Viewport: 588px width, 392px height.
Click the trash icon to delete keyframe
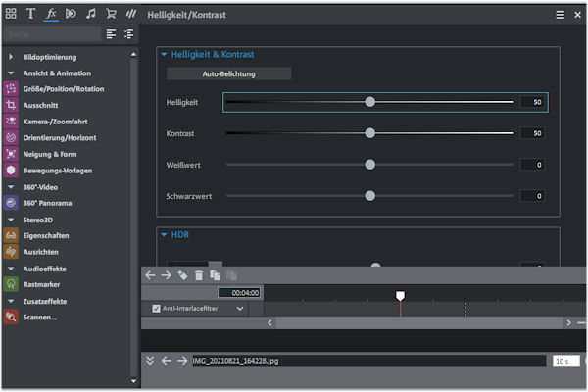(199, 275)
